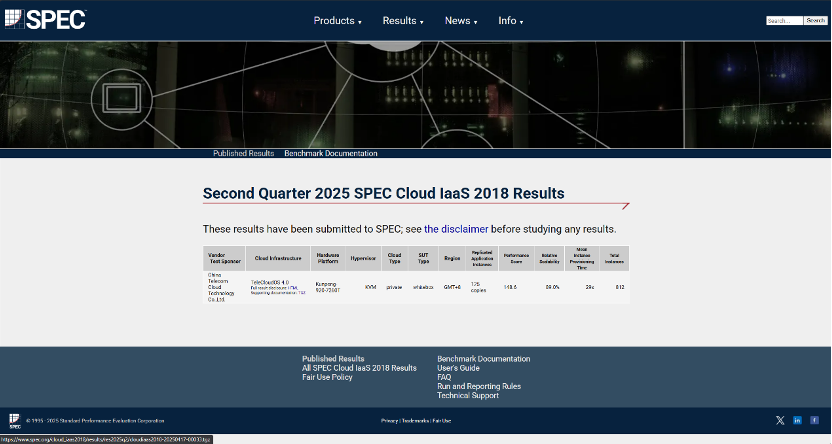
Task: Open the User's Guide link
Action: click(x=458, y=368)
